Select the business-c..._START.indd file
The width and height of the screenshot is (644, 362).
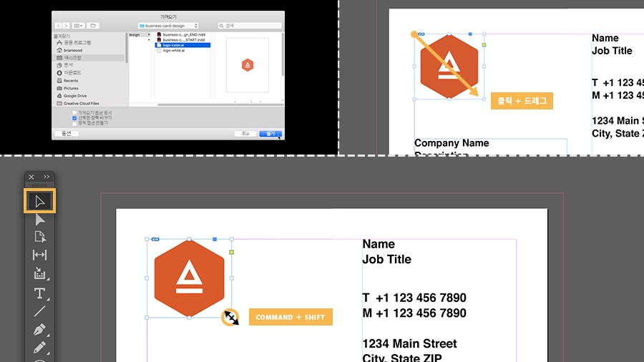(182, 40)
